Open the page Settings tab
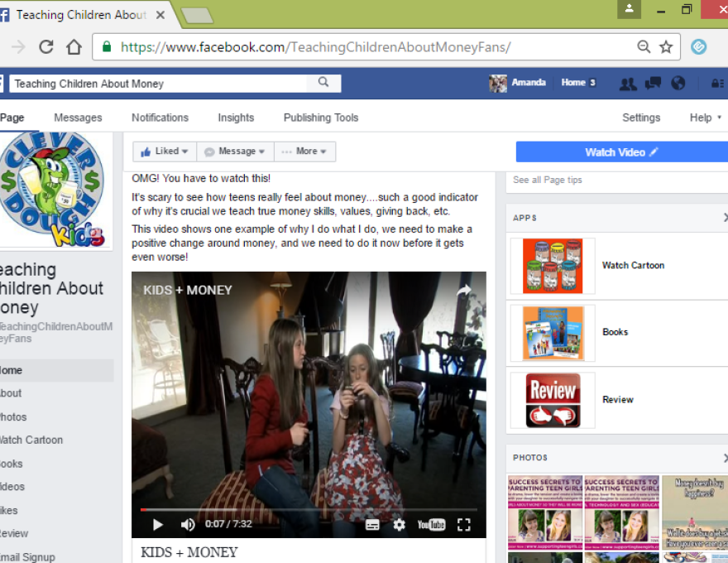Screen dimensions: 728x563 coord(641,118)
